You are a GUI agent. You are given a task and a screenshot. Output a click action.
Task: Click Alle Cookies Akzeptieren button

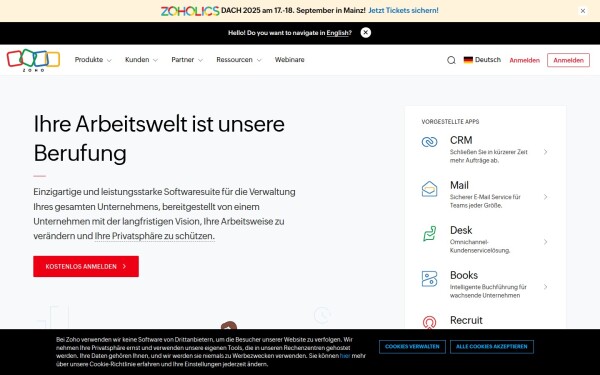[492, 347]
